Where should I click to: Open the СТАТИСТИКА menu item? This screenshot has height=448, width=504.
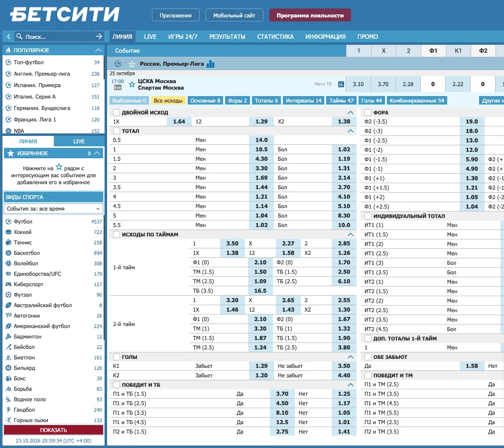click(275, 37)
